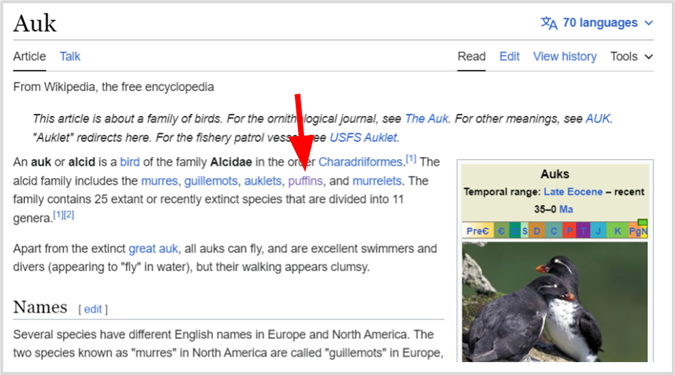The width and height of the screenshot is (675, 375).
Task: Open the guillemots link
Action: pyautogui.click(x=211, y=181)
